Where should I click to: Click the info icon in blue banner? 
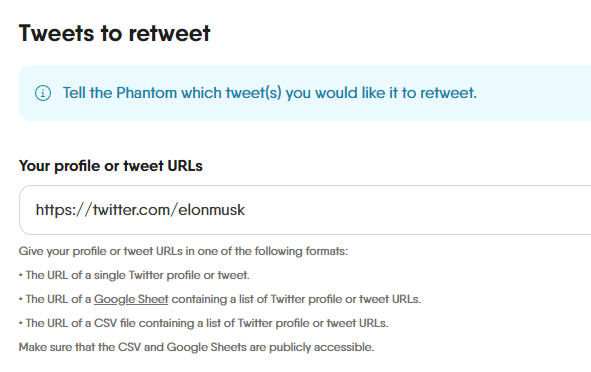(x=43, y=93)
